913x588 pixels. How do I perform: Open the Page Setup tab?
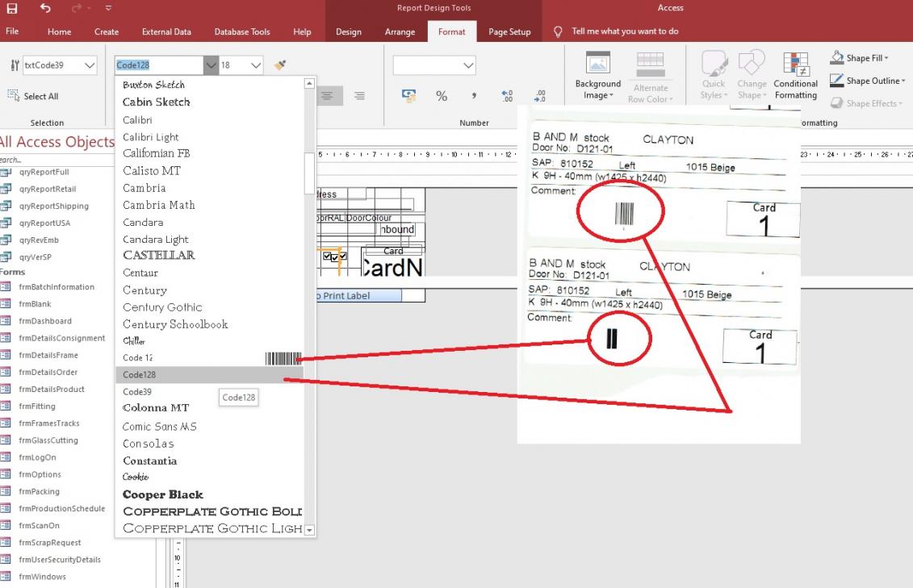click(509, 31)
